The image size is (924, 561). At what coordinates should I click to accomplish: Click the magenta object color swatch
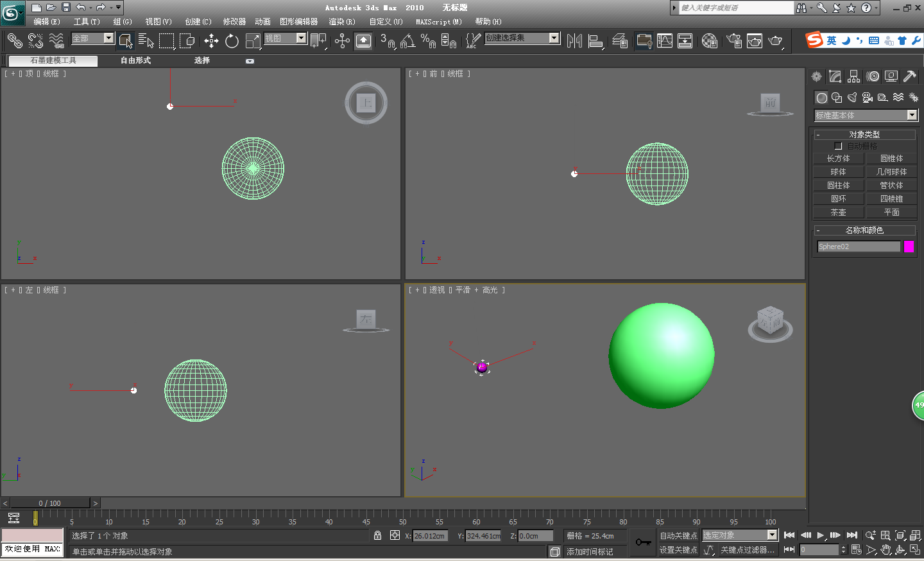tap(909, 246)
